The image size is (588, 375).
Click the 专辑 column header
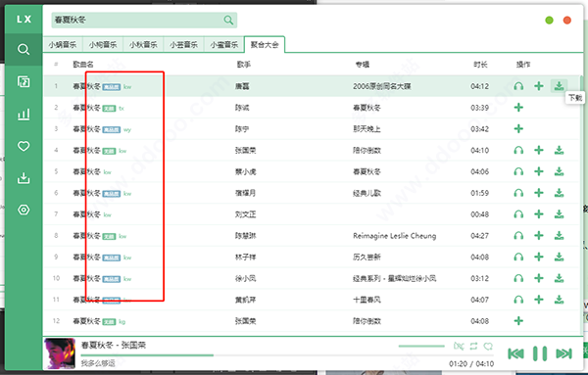[363, 65]
